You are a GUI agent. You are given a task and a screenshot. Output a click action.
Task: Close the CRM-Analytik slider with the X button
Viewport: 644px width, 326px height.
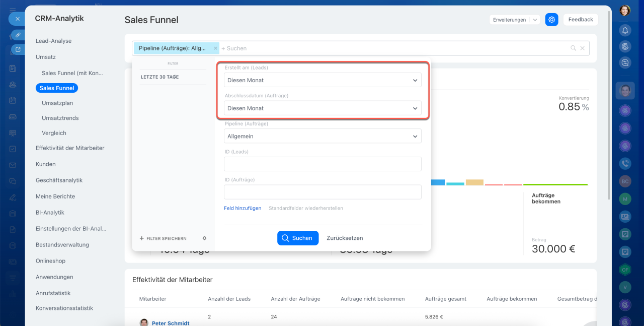17,19
